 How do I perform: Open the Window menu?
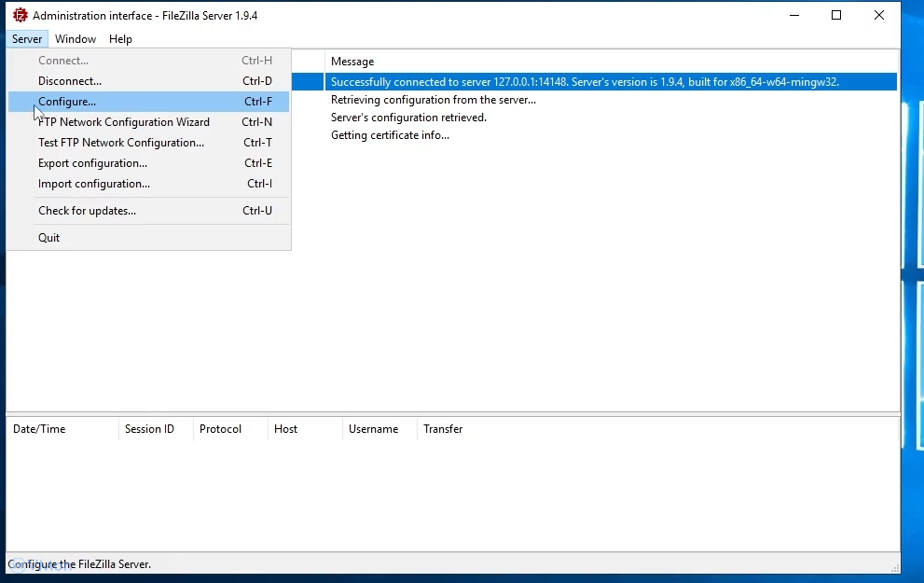pyautogui.click(x=76, y=39)
